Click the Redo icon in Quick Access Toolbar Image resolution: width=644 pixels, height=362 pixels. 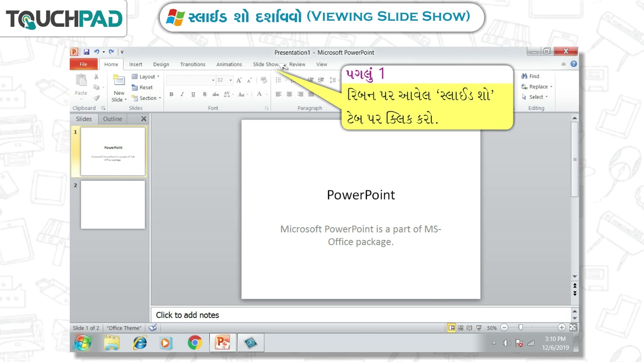pyautogui.click(x=111, y=52)
